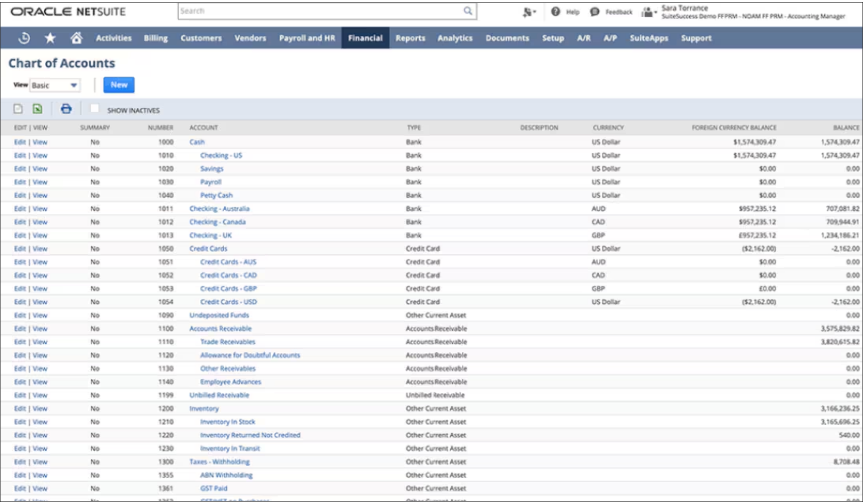This screenshot has height=504, width=863.
Task: Go to the Home dashboard icon
Action: (x=77, y=38)
